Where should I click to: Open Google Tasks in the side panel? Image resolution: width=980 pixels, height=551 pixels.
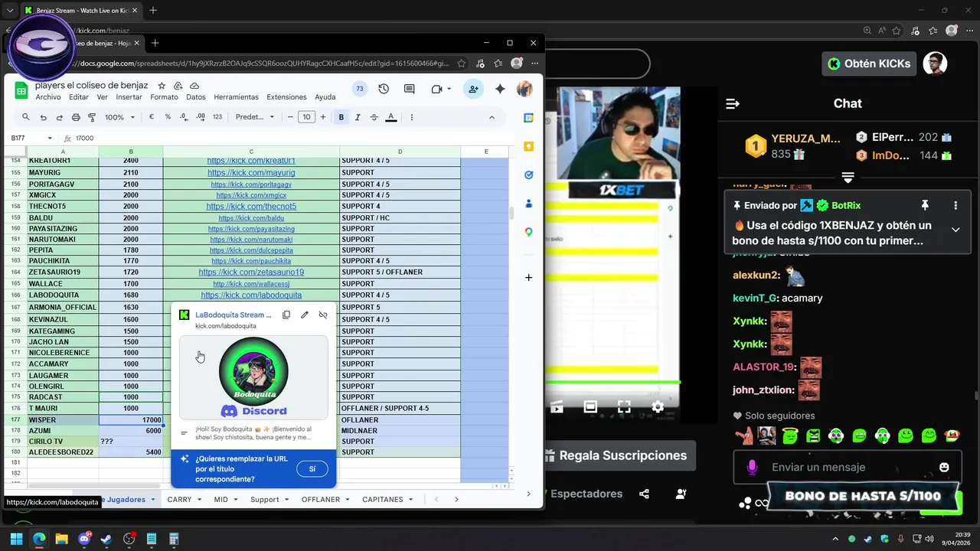pyautogui.click(x=528, y=175)
